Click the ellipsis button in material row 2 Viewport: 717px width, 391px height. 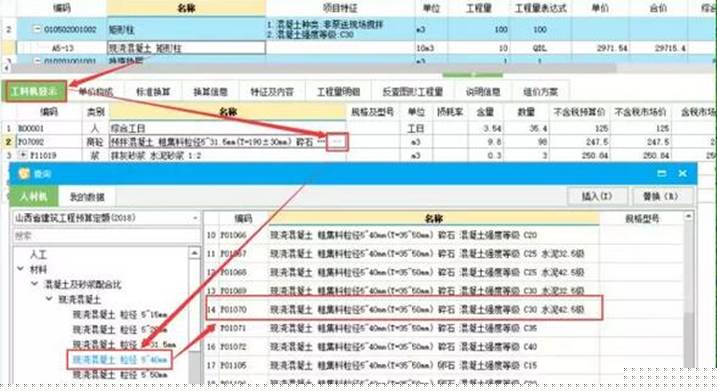tap(337, 142)
